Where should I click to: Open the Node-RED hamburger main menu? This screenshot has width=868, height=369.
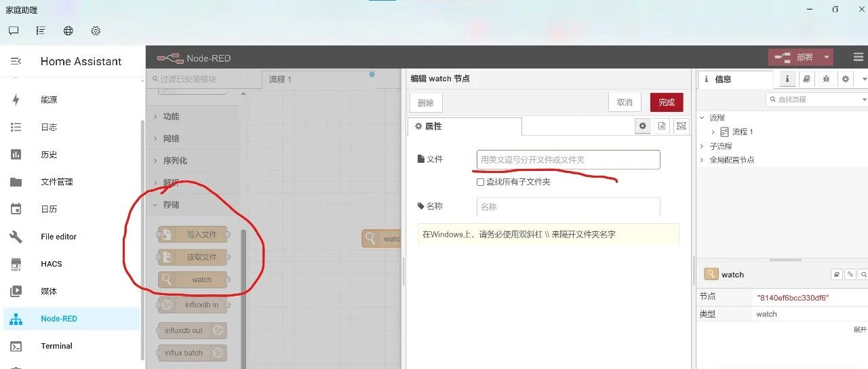pos(859,58)
